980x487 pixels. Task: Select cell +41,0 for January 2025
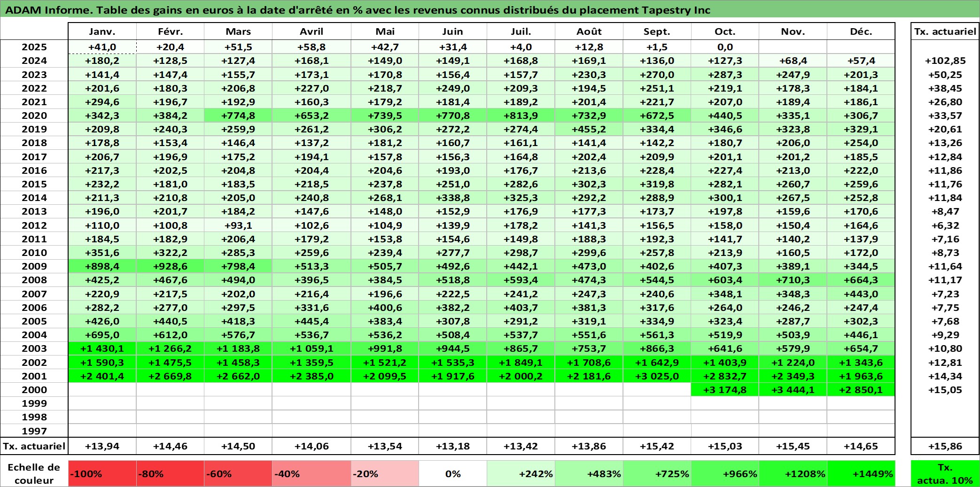tap(102, 47)
